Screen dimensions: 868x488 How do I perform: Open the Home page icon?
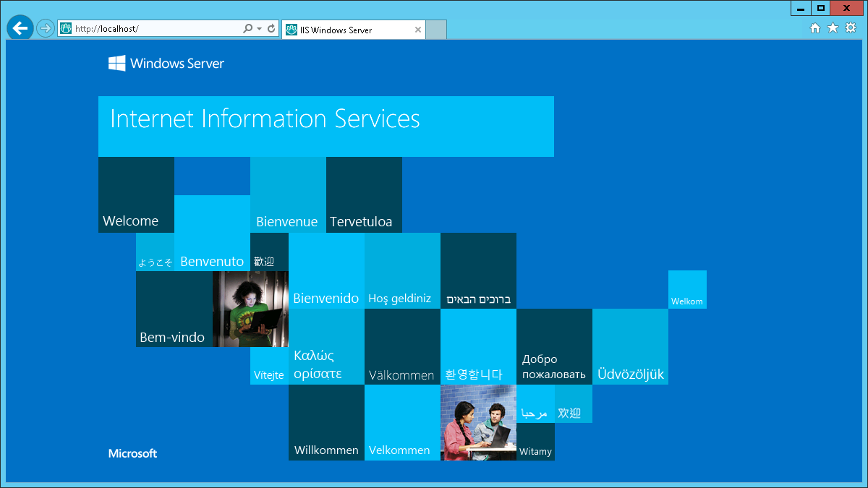815,28
